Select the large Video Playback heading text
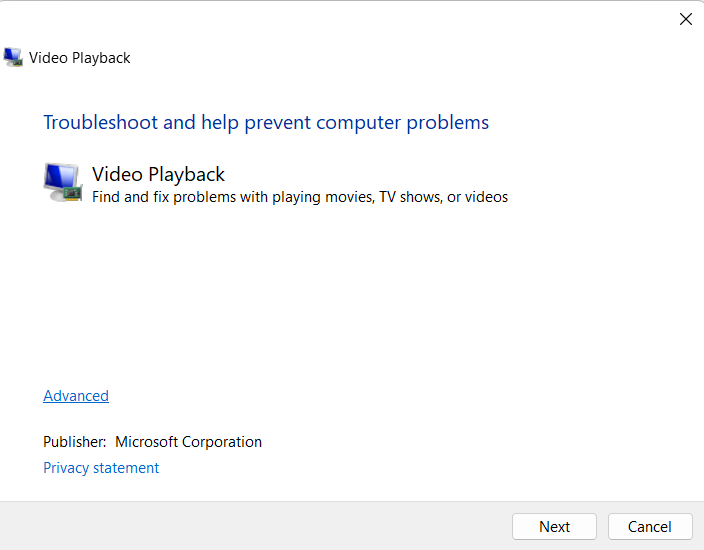Image resolution: width=704 pixels, height=550 pixels. click(158, 174)
